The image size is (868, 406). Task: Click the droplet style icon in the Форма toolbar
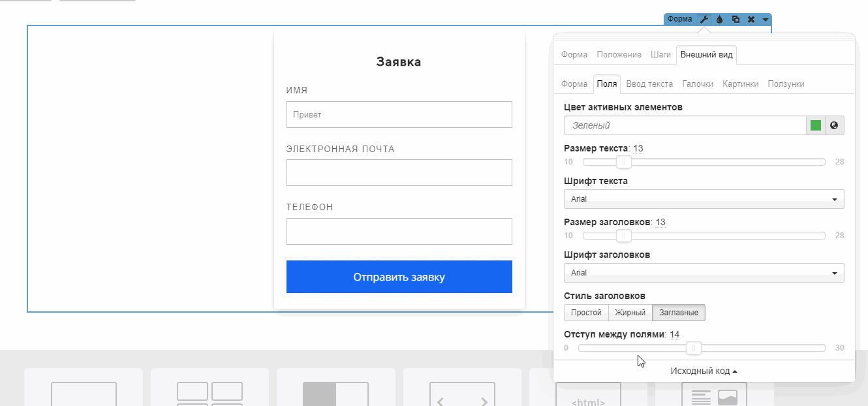coord(720,20)
